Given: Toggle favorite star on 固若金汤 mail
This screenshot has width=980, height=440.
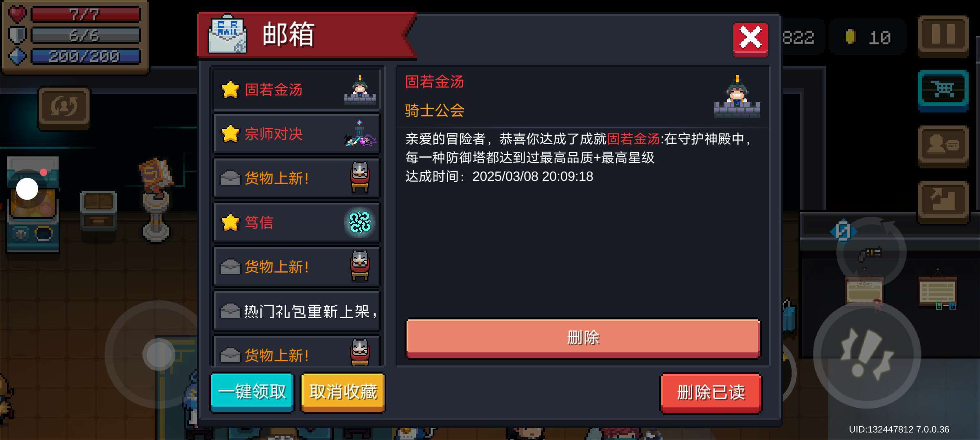Looking at the screenshot, I should click(x=230, y=89).
